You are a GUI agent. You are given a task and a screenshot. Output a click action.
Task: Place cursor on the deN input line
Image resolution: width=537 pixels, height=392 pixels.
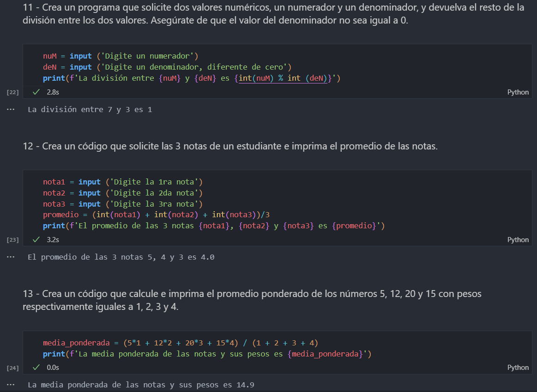[x=167, y=67]
